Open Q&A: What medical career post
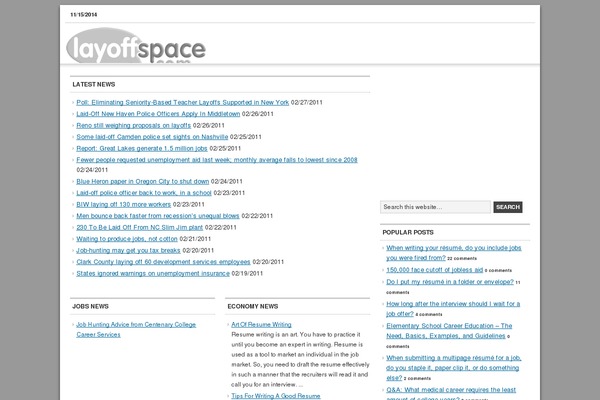Viewport: 600px width, 400px height. pos(451,393)
